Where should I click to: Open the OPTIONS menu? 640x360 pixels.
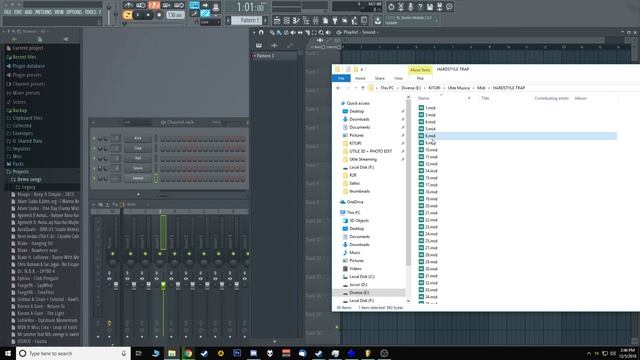(x=74, y=12)
